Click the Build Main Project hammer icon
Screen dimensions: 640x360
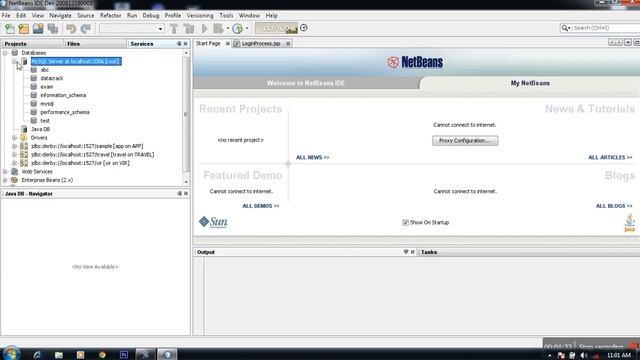174,29
